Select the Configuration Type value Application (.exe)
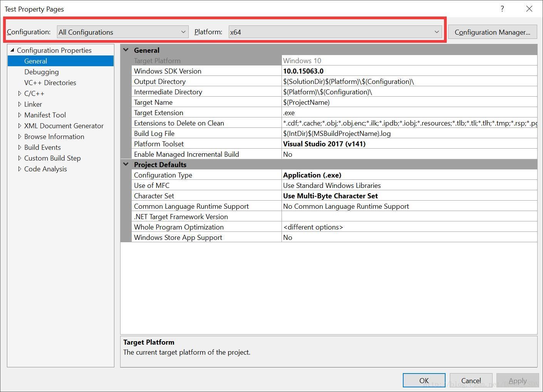 (409, 175)
